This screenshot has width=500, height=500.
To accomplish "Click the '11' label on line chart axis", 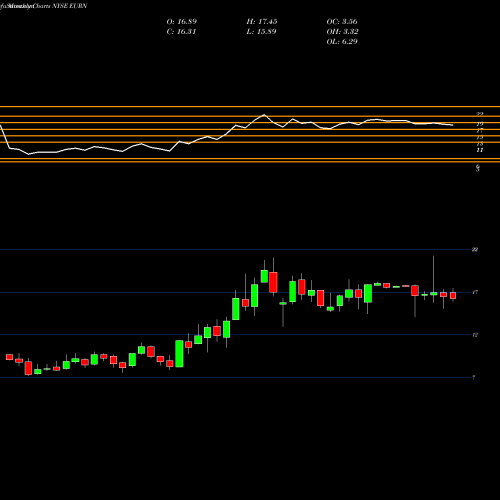I will pos(480,150).
